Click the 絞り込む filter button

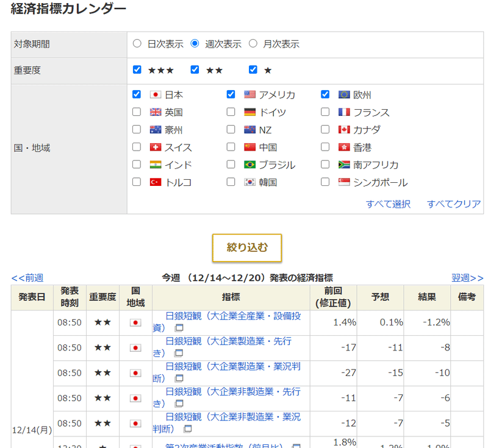(x=247, y=248)
